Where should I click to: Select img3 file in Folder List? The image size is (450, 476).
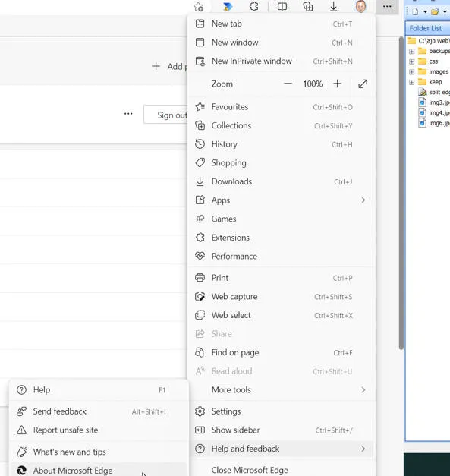[x=434, y=102]
